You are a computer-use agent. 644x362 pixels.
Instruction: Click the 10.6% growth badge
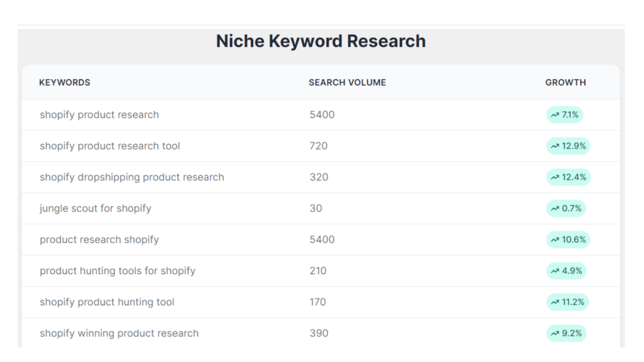[569, 239]
